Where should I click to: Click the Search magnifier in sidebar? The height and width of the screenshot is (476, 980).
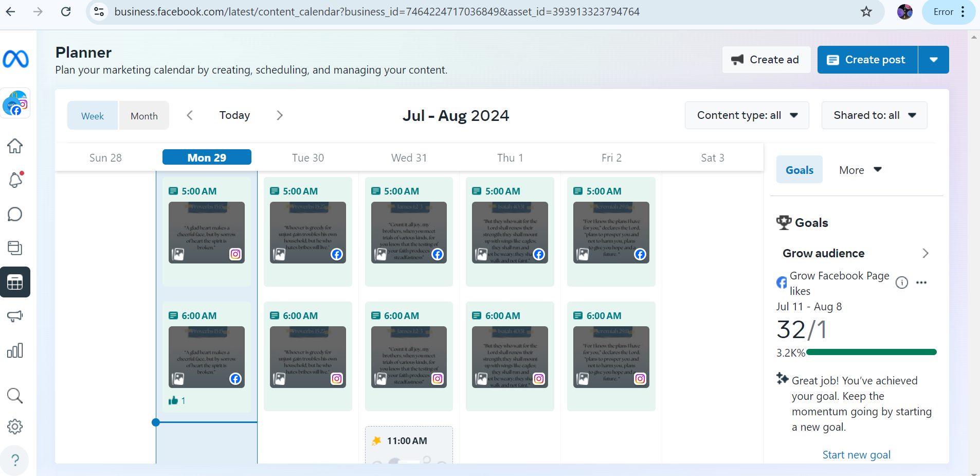(15, 396)
